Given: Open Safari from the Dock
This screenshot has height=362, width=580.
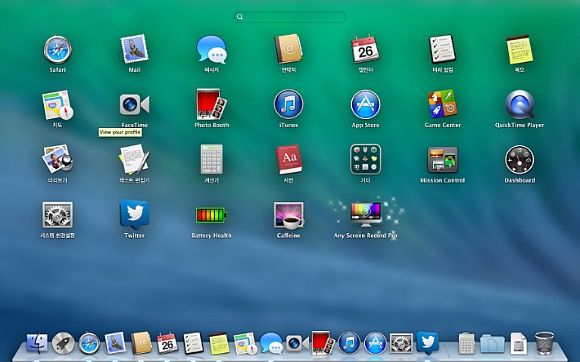Looking at the screenshot, I should pyautogui.click(x=89, y=344).
